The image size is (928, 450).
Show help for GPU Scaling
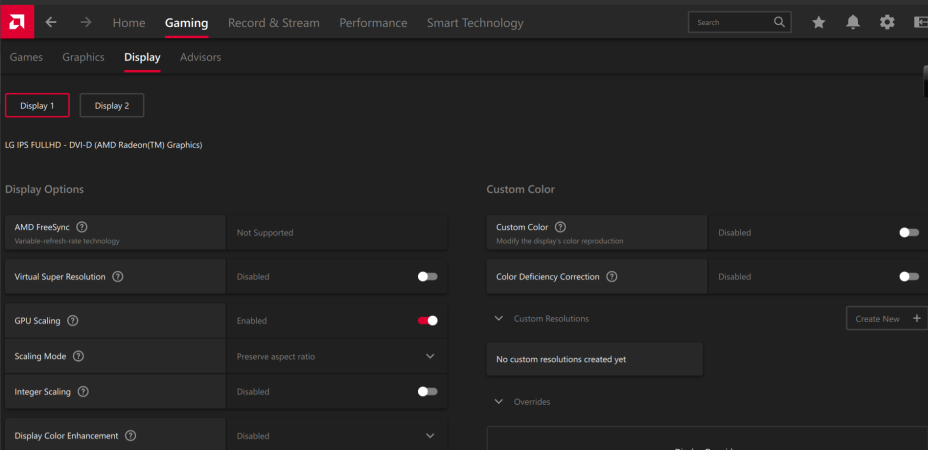click(73, 320)
